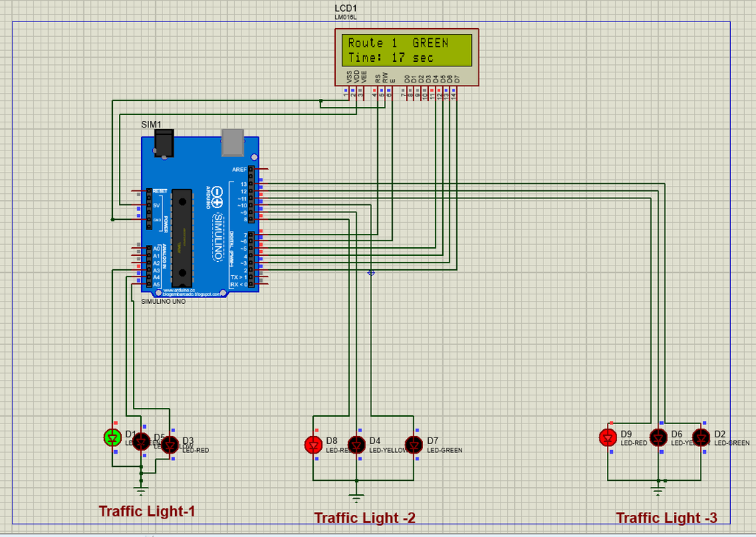The image size is (756, 537).
Task: Select the D2 green LED component
Action: click(701, 437)
